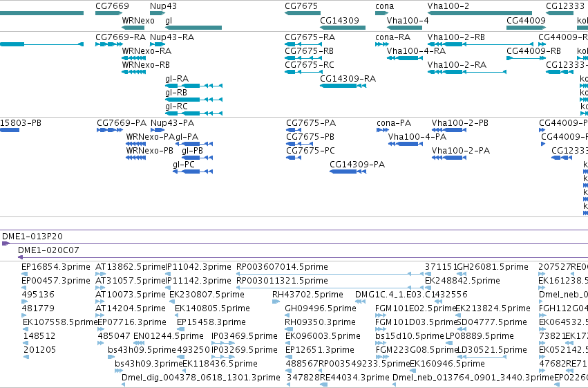Click the WRNexo-RA transcript label

pyautogui.click(x=146, y=51)
